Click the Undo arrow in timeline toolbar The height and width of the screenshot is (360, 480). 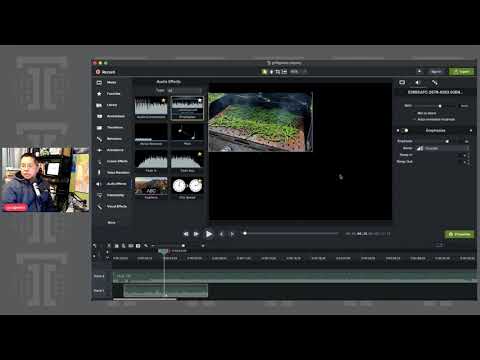pyautogui.click(x=95, y=246)
